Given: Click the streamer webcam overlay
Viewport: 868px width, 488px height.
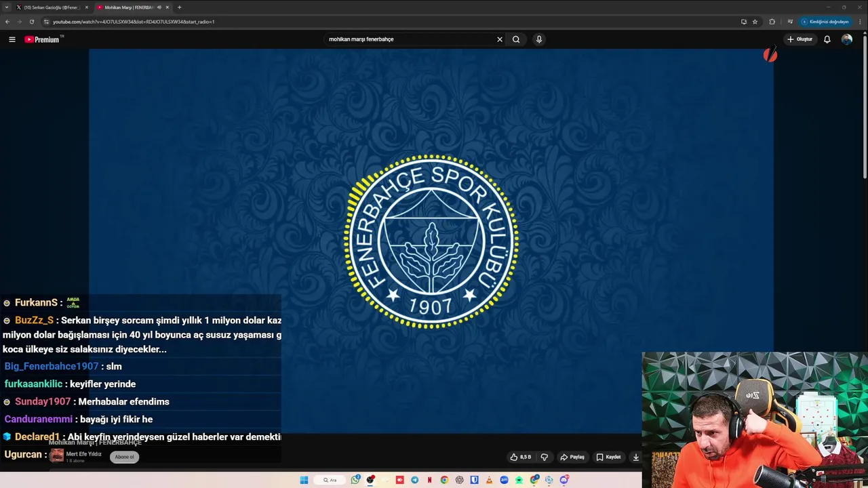Looking at the screenshot, I should click(755, 420).
